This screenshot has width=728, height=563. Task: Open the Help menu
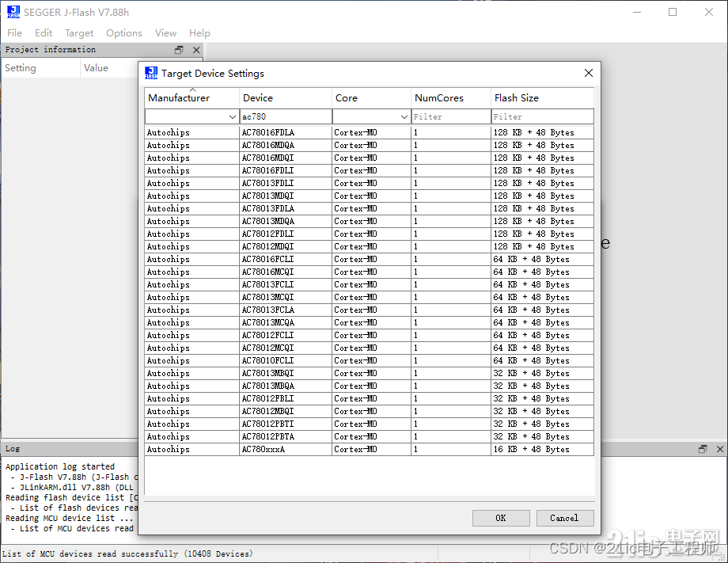coord(199,33)
